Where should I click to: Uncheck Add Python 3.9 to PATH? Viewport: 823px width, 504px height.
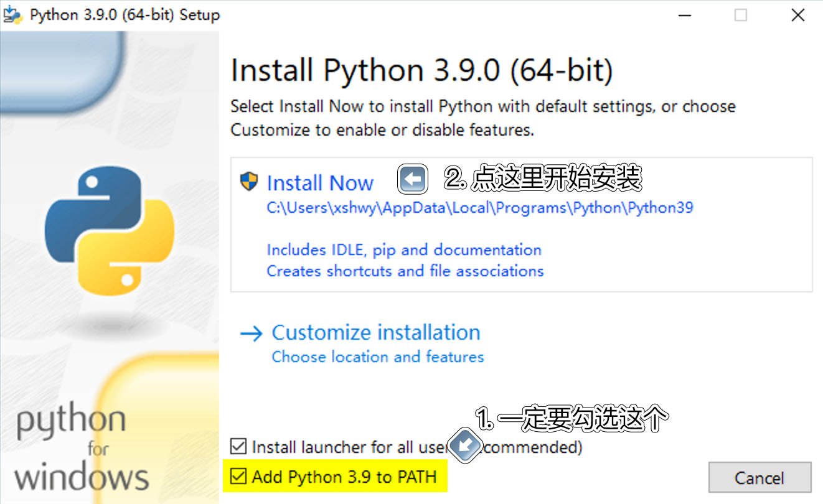click(238, 477)
